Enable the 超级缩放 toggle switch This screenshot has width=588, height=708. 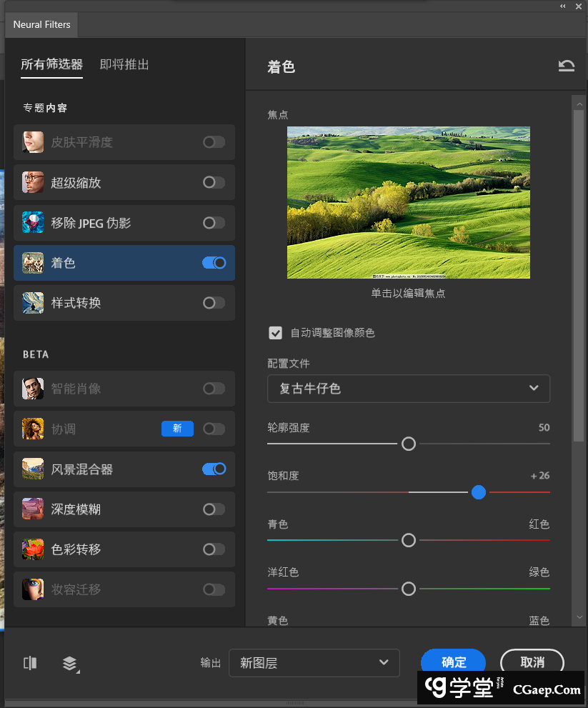click(214, 182)
